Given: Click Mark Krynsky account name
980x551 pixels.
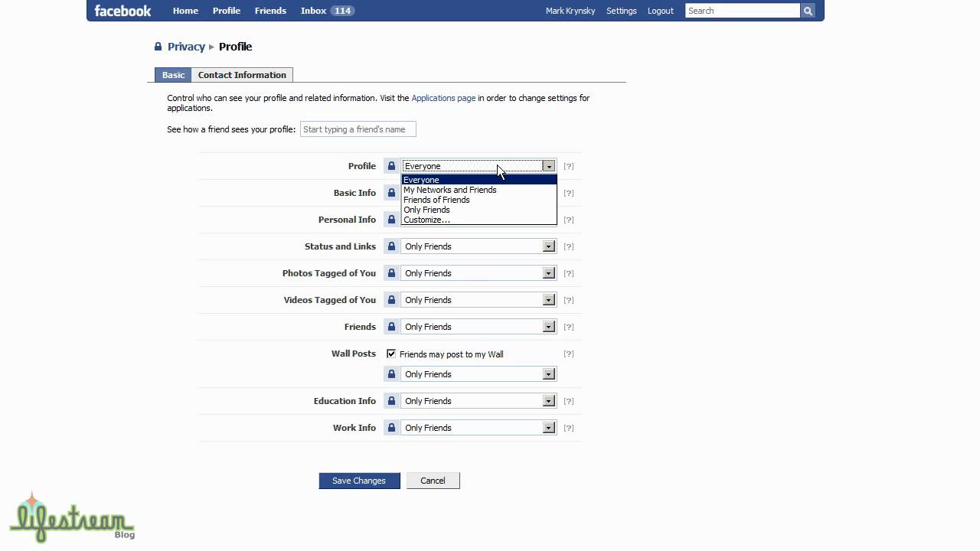Looking at the screenshot, I should coord(570,11).
